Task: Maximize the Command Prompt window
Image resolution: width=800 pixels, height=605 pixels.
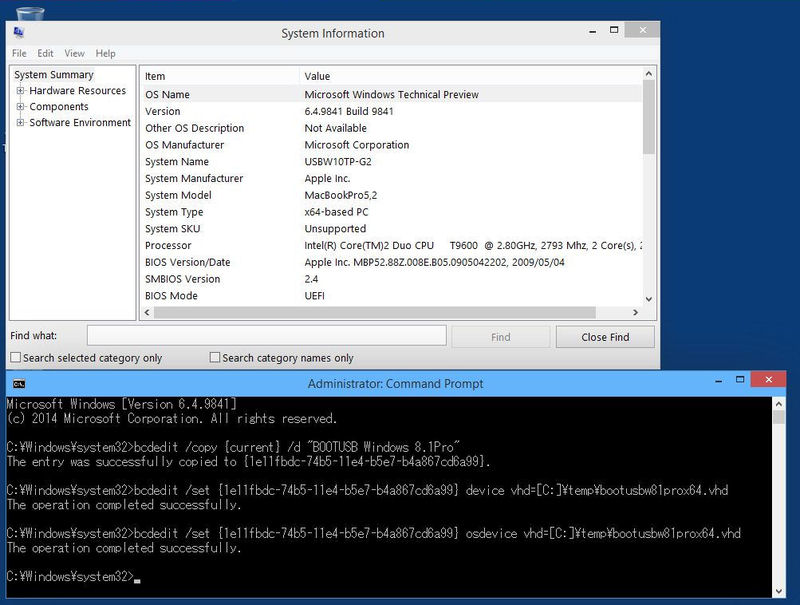Action: [740, 380]
